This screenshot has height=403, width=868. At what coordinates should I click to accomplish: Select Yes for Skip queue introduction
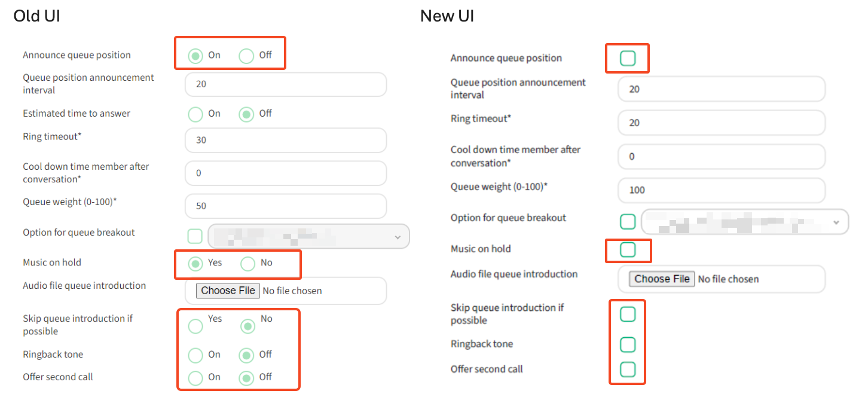195,326
